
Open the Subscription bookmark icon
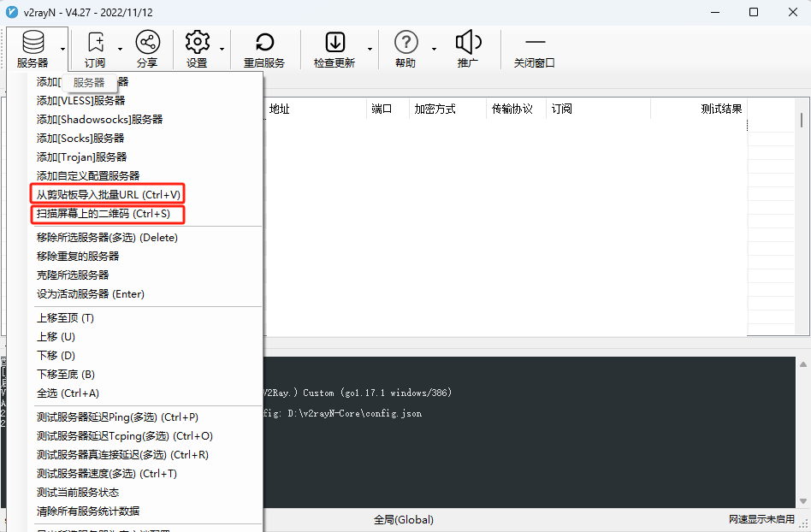[96, 43]
